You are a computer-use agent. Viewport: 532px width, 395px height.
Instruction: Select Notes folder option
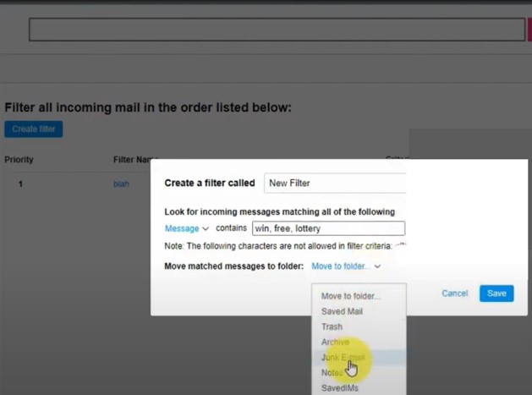click(332, 373)
